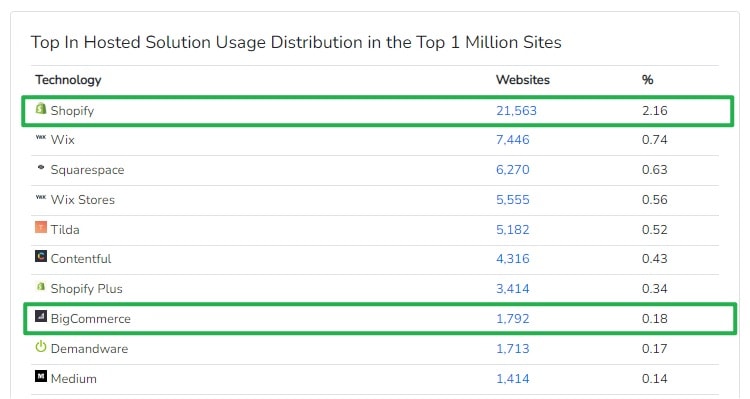Click the Medium technology name
The width and height of the screenshot is (750, 399).
click(74, 379)
